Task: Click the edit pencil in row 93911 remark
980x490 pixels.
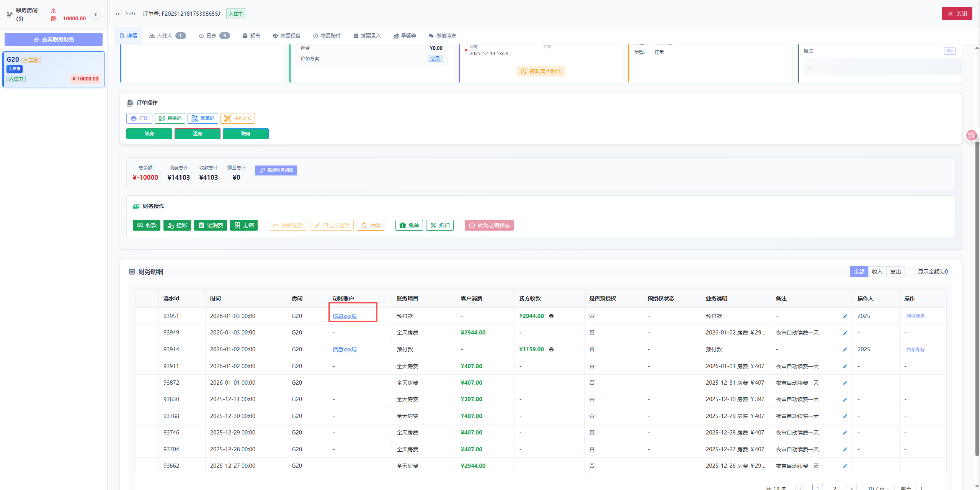Action: (x=845, y=366)
